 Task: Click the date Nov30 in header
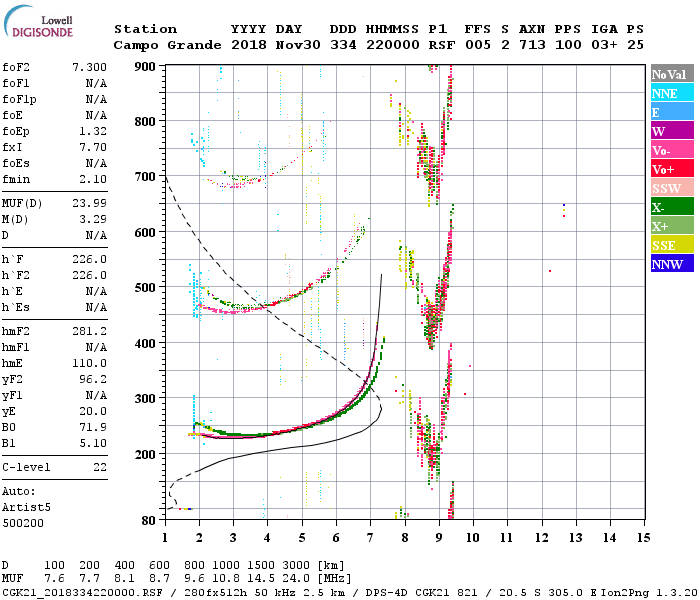pos(298,45)
